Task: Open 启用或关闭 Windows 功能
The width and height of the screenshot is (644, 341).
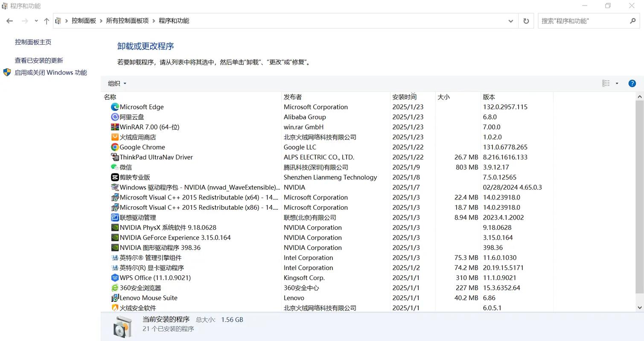Action: pyautogui.click(x=51, y=72)
